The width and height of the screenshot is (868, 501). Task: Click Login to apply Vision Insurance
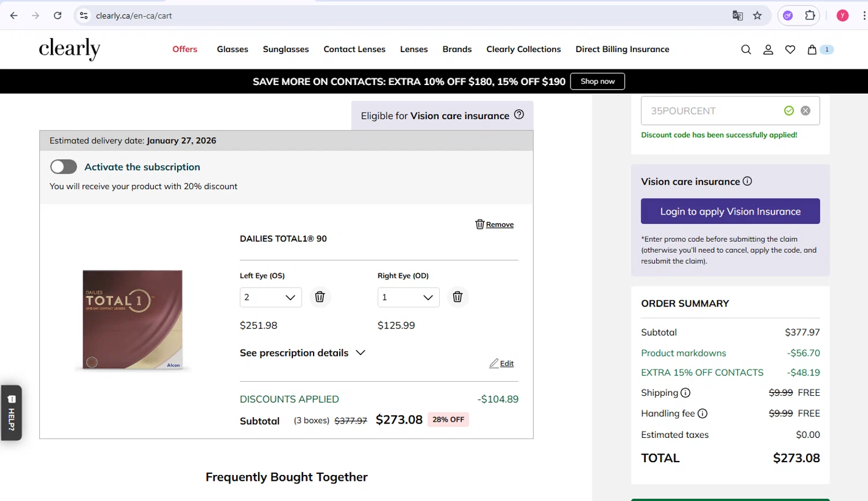pyautogui.click(x=730, y=211)
